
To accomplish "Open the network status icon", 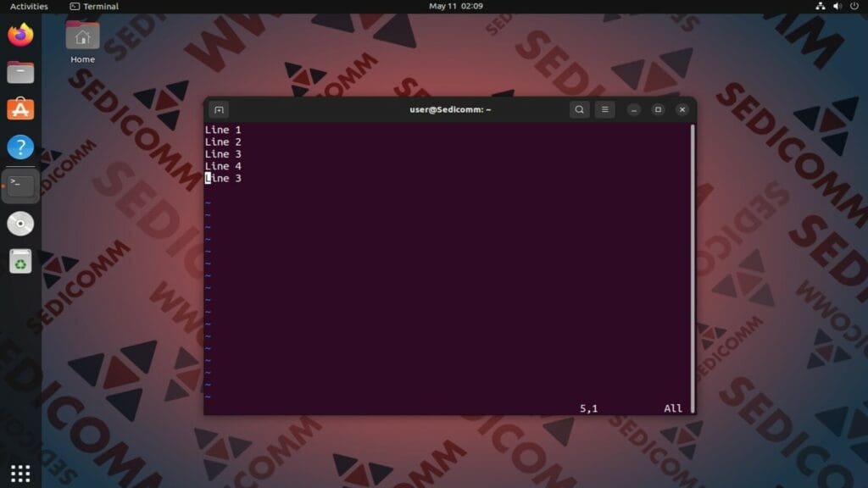I will 821,6.
